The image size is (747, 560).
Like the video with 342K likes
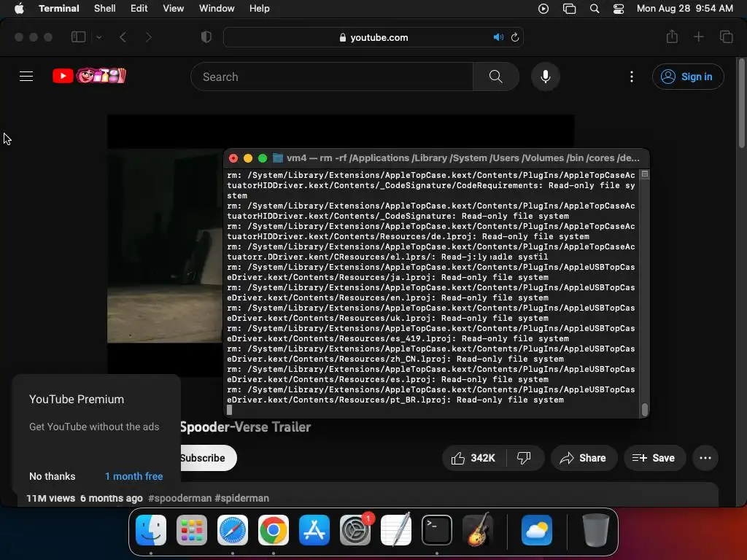click(474, 458)
